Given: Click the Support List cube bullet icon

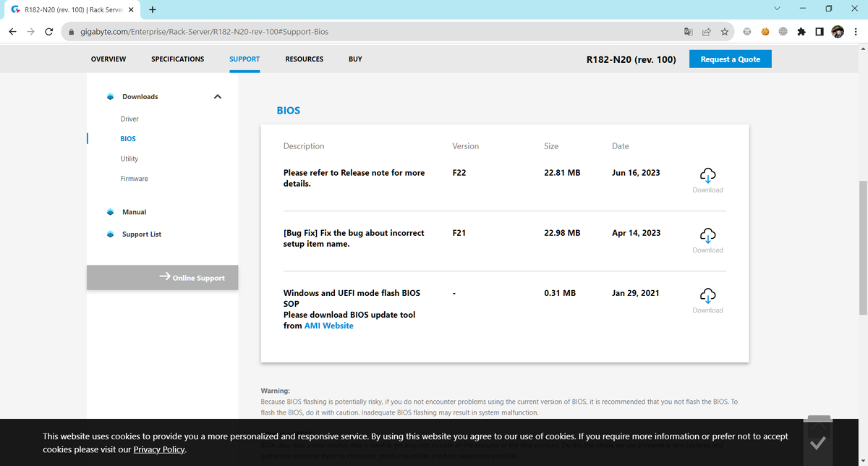Looking at the screenshot, I should (110, 234).
